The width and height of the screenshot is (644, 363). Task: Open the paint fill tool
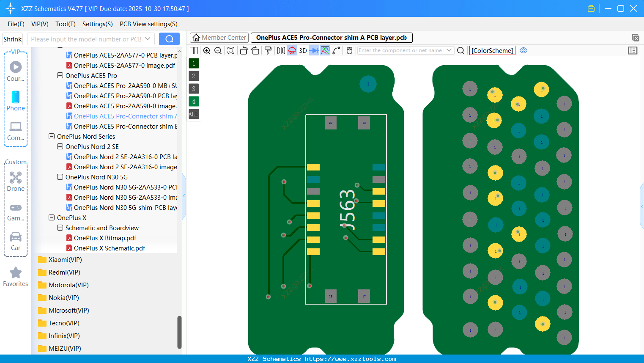[268, 50]
